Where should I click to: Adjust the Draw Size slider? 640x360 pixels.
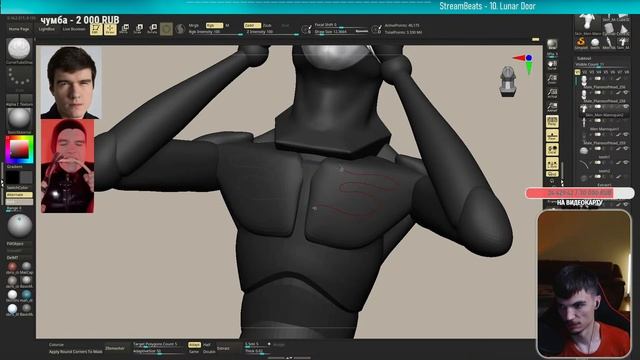[x=341, y=31]
